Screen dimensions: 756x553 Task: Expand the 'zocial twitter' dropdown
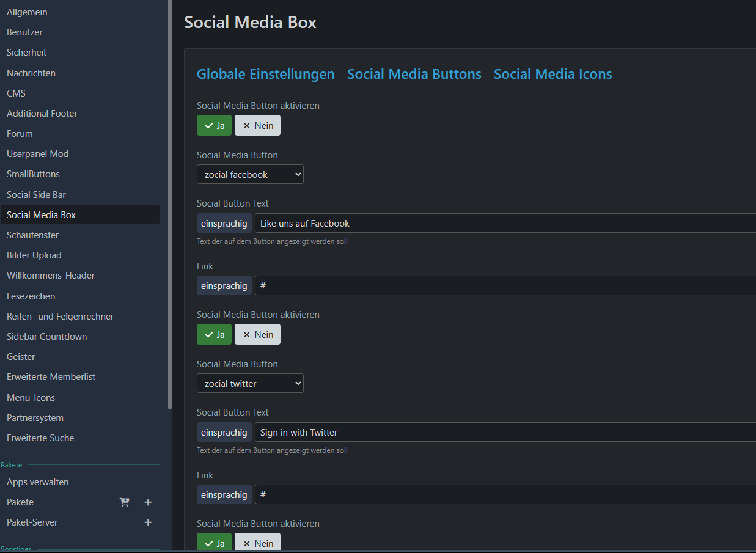pos(250,384)
